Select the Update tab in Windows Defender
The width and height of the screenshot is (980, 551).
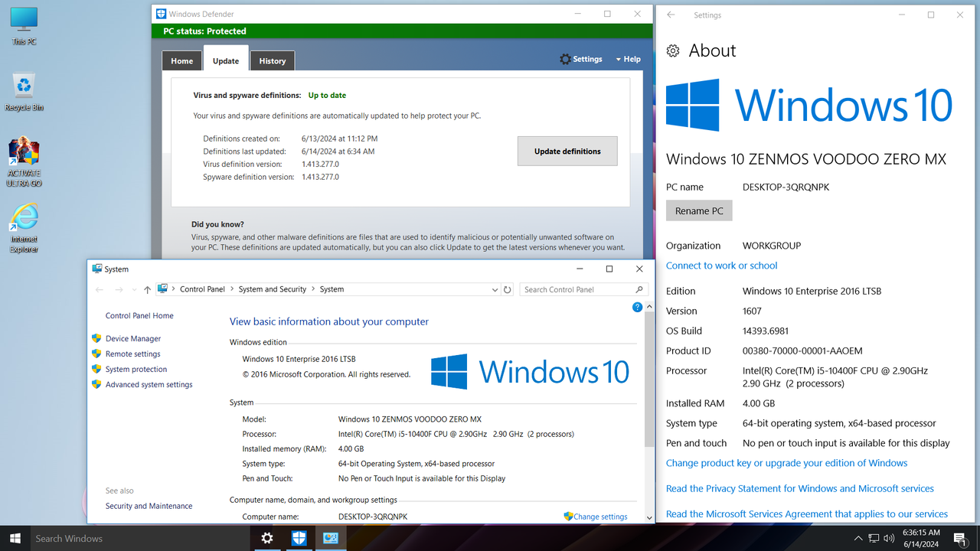pyautogui.click(x=226, y=60)
